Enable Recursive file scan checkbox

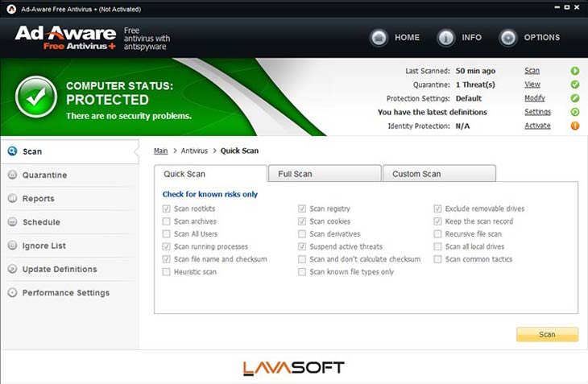(x=437, y=233)
